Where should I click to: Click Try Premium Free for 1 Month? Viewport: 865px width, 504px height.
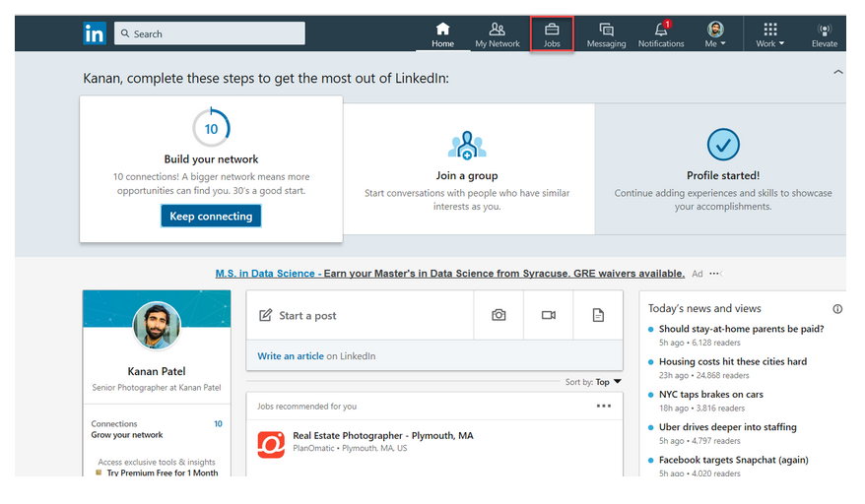click(x=163, y=472)
